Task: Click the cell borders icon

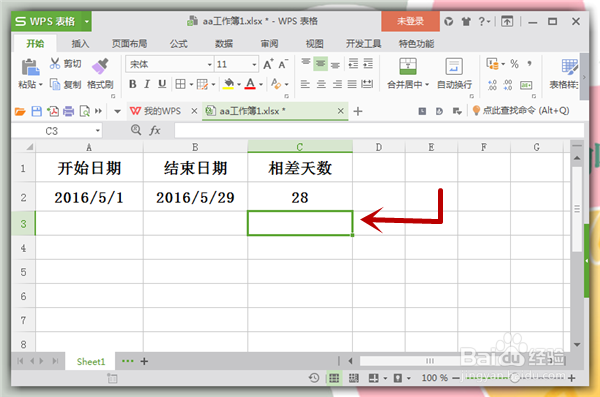Action: click(x=180, y=84)
